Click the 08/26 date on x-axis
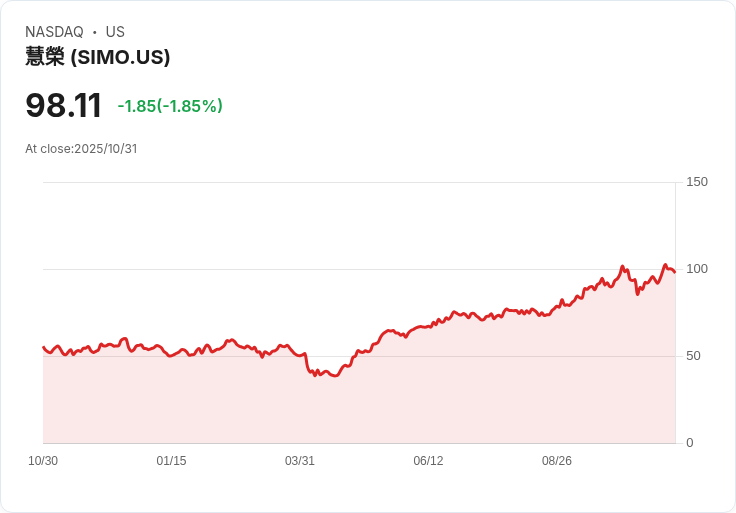Image resolution: width=736 pixels, height=513 pixels. [556, 461]
